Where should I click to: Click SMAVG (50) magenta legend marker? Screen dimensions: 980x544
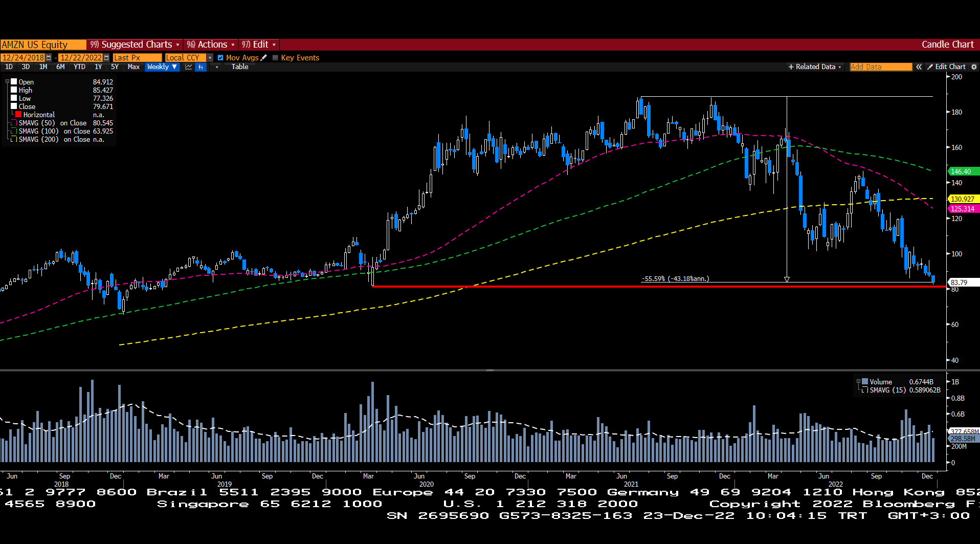(14, 123)
